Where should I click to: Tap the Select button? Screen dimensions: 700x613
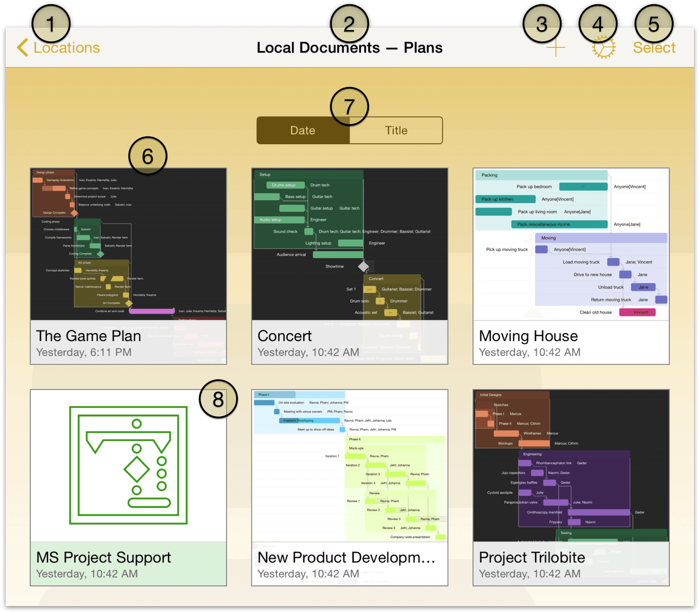point(654,47)
